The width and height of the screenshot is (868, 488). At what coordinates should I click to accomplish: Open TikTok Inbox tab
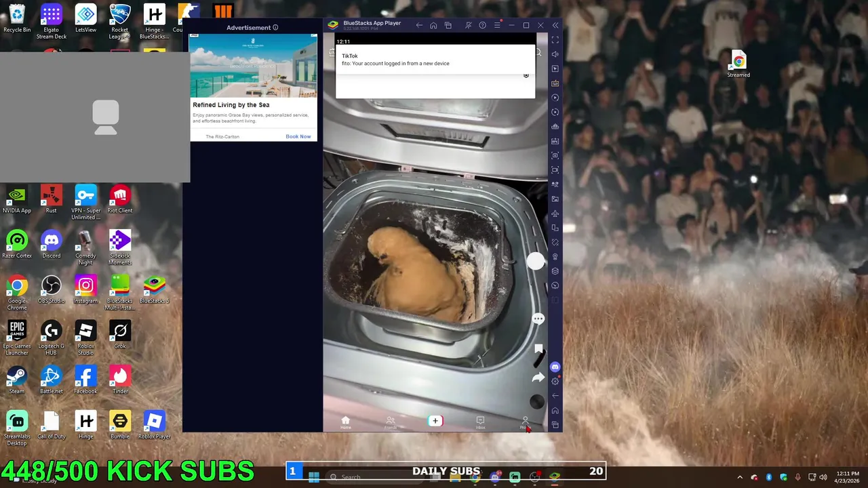[x=480, y=422]
